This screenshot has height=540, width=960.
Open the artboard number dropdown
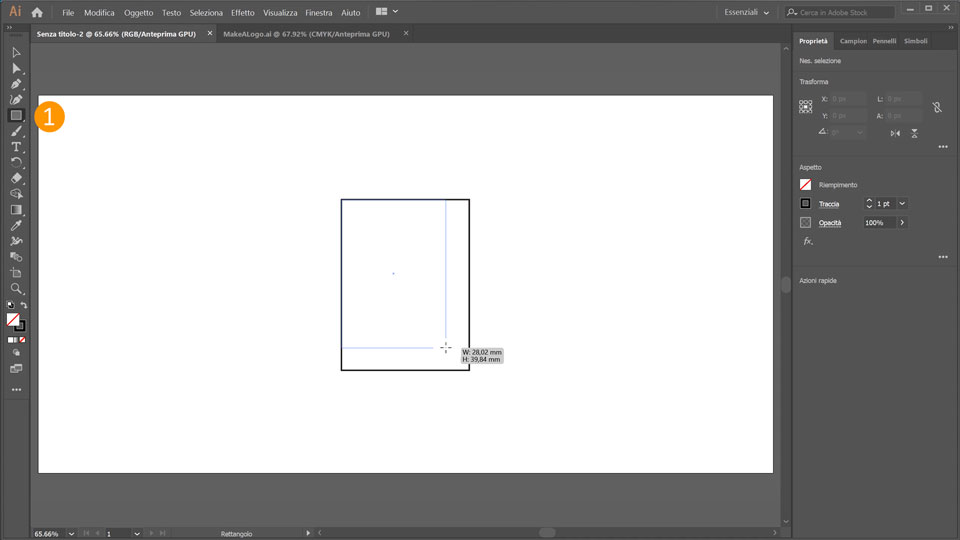tap(137, 534)
